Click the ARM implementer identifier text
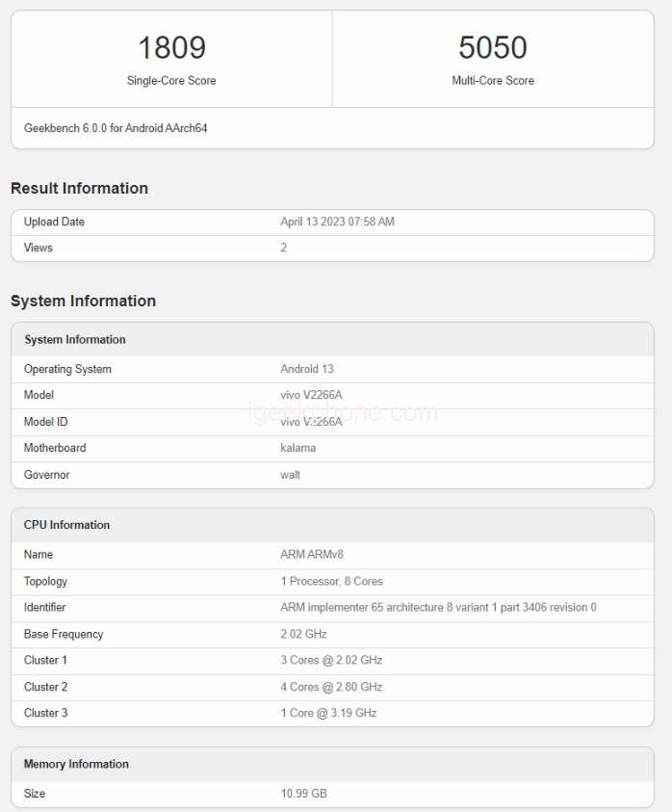The width and height of the screenshot is (672, 812). 438,608
